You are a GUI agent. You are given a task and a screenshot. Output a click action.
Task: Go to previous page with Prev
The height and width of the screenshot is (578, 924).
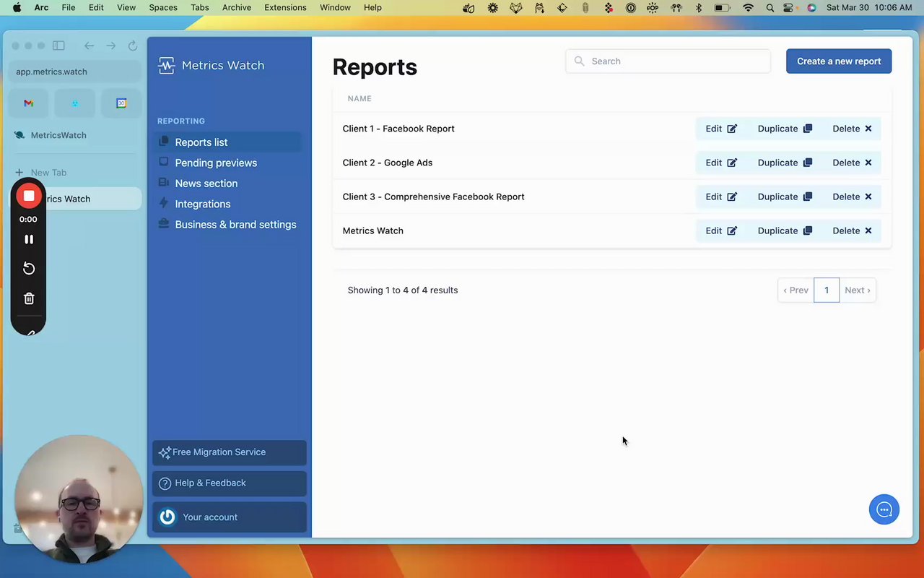(x=796, y=290)
